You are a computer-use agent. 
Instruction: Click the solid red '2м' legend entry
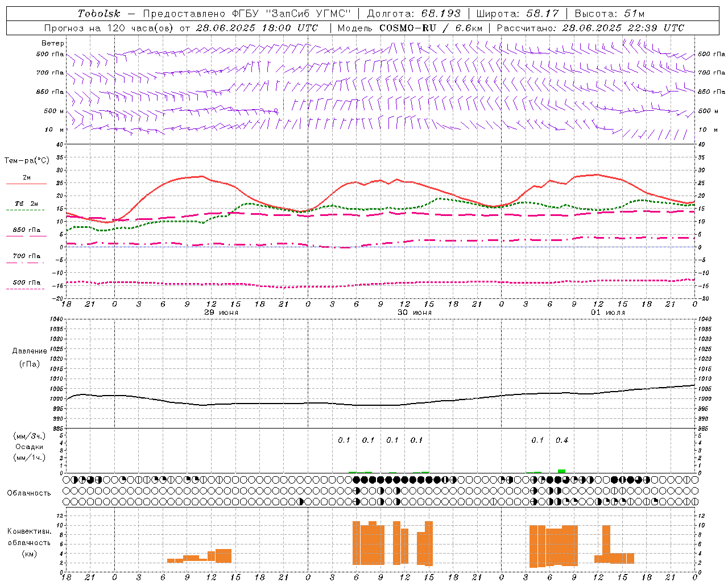[27, 180]
